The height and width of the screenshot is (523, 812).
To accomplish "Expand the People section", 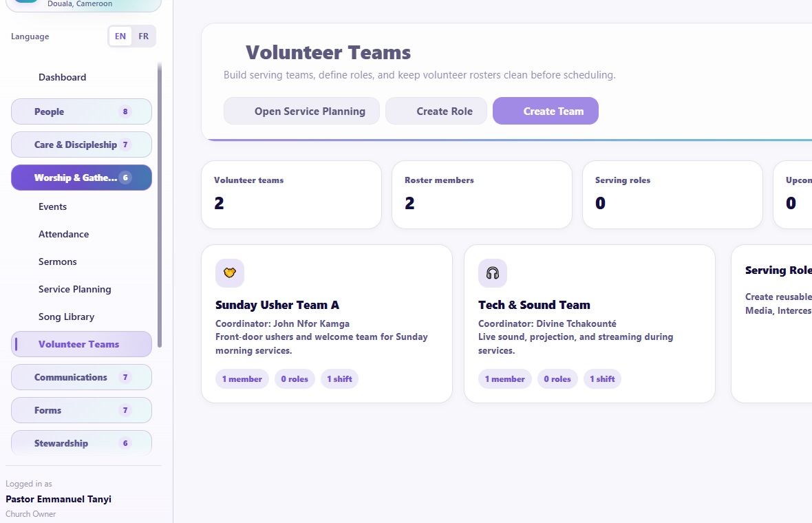I will point(81,111).
